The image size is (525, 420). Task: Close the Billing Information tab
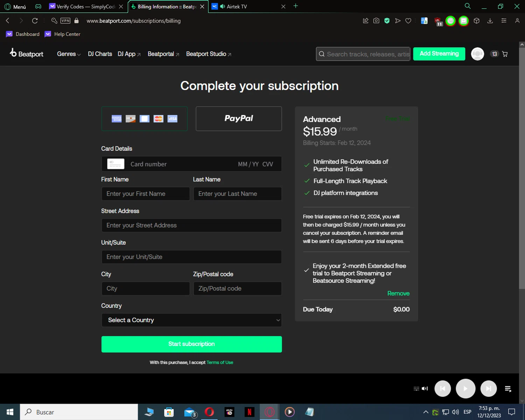[202, 7]
